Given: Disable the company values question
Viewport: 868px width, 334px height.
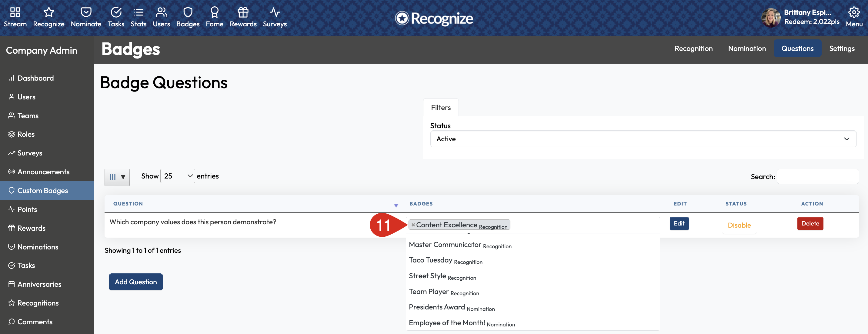Looking at the screenshot, I should (x=739, y=225).
